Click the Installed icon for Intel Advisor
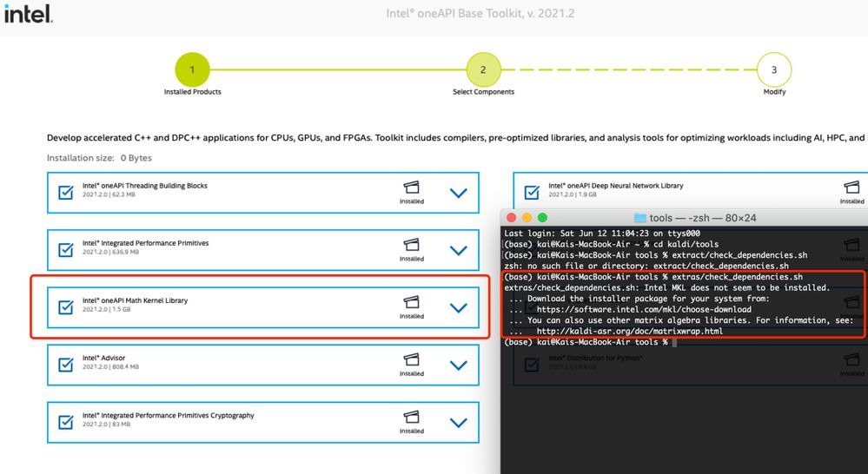 412,359
